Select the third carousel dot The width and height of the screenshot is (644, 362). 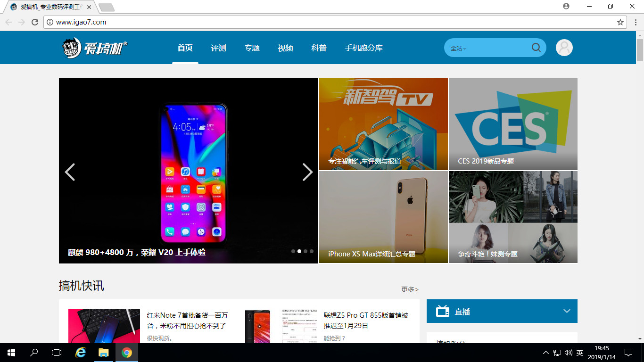305,251
